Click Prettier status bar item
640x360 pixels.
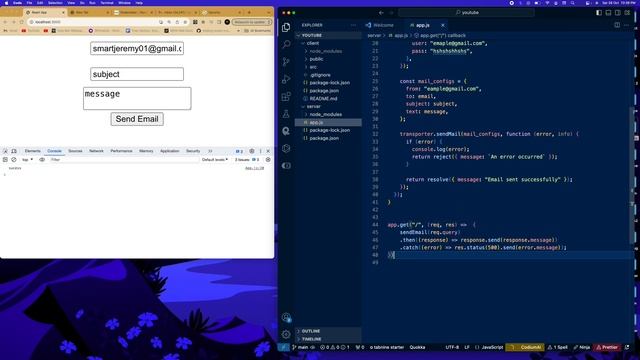[x=608, y=347]
